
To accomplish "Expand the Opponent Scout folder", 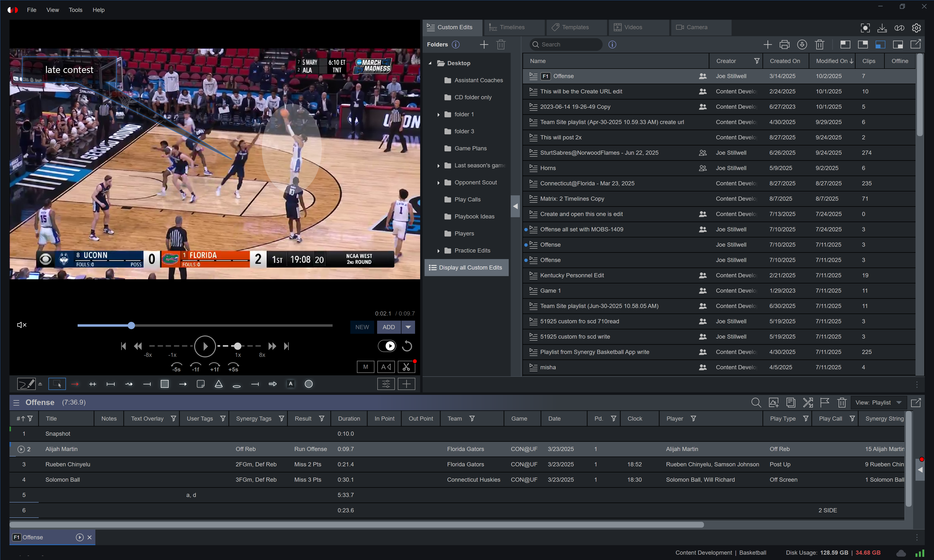I will coord(438,183).
